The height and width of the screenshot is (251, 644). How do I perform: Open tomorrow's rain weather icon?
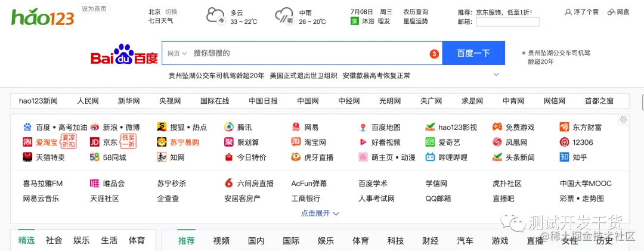click(x=284, y=16)
